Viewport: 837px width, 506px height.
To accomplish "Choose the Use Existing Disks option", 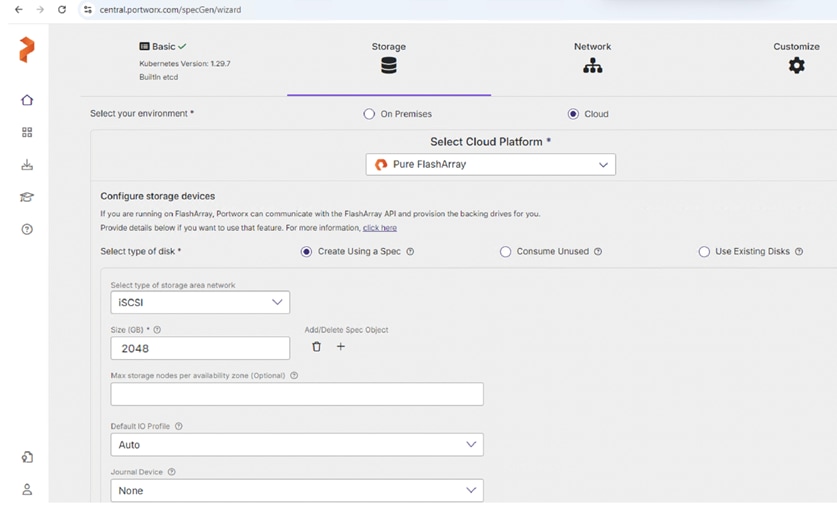I will [x=704, y=251].
